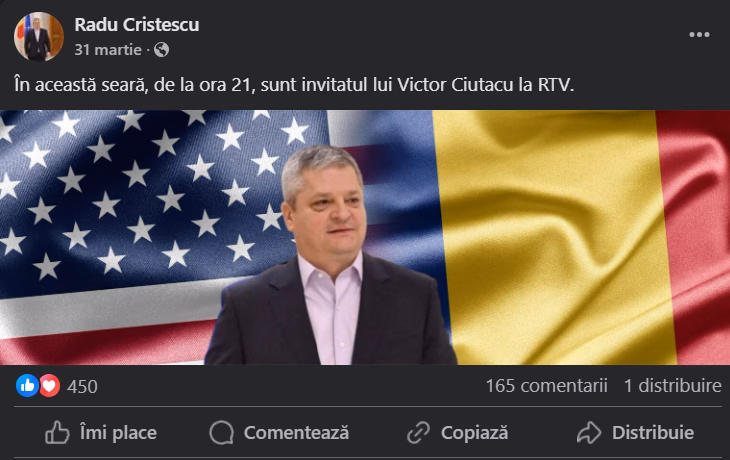Select the Copiază label
The image size is (730, 460).
[474, 433]
